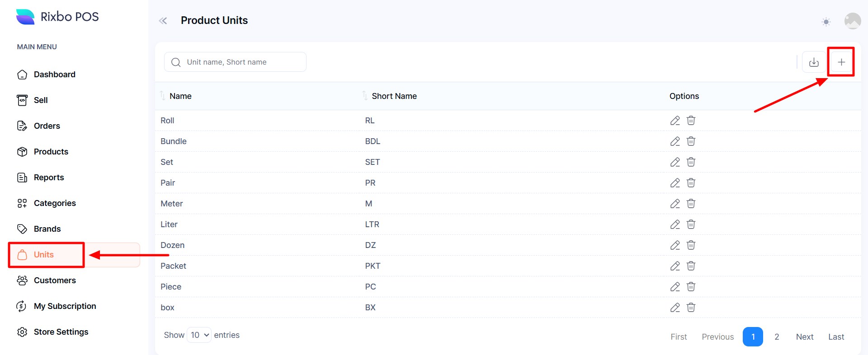868x355 pixels.
Task: Delete the Bundle unit trash icon
Action: pyautogui.click(x=691, y=141)
